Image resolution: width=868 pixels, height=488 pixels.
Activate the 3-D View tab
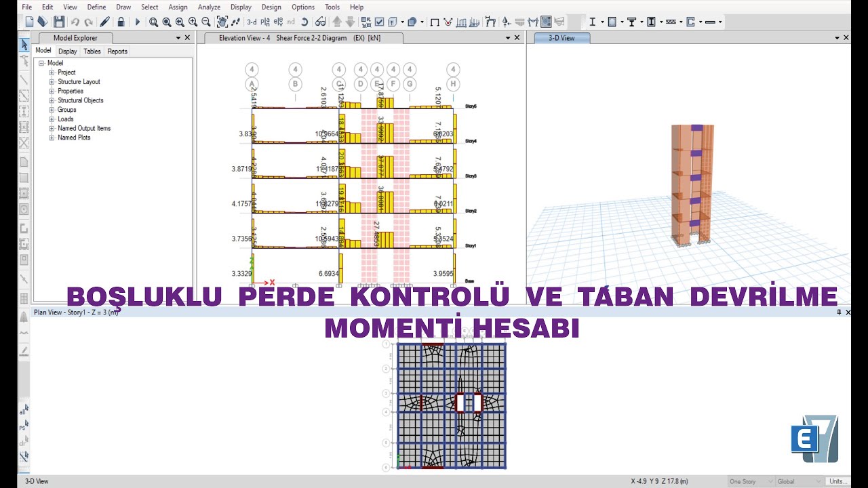[x=561, y=38]
